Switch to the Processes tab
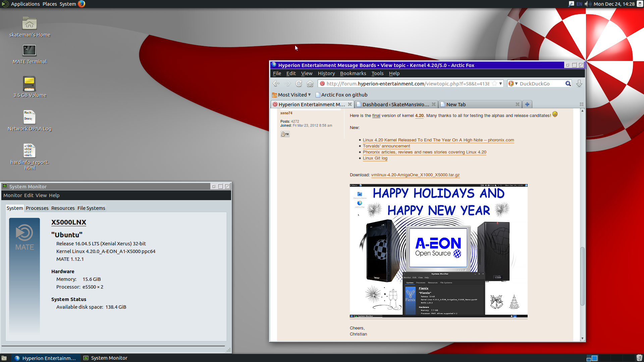 pos(37,208)
